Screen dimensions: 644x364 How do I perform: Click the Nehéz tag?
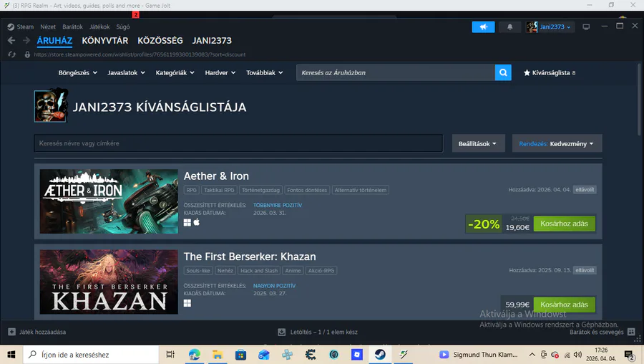[x=225, y=271]
